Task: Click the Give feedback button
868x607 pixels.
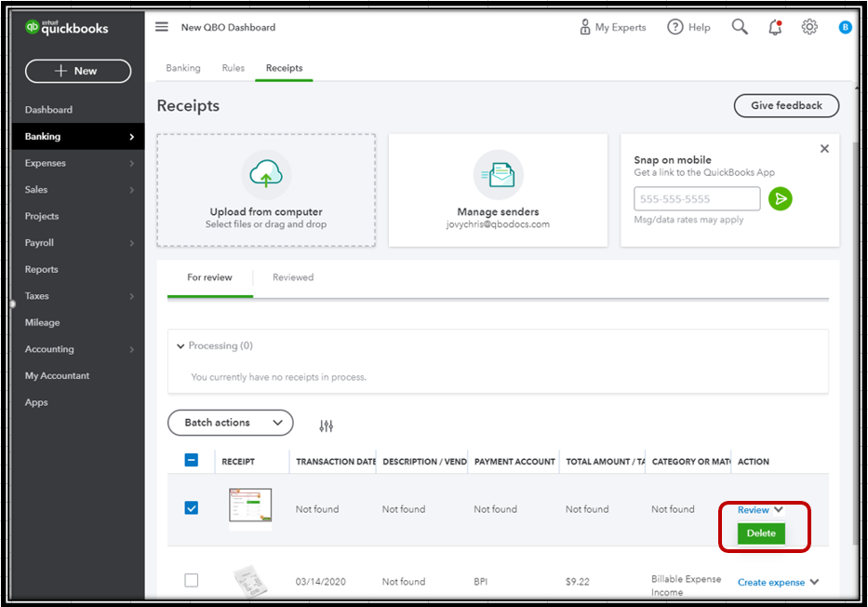Action: tap(786, 106)
